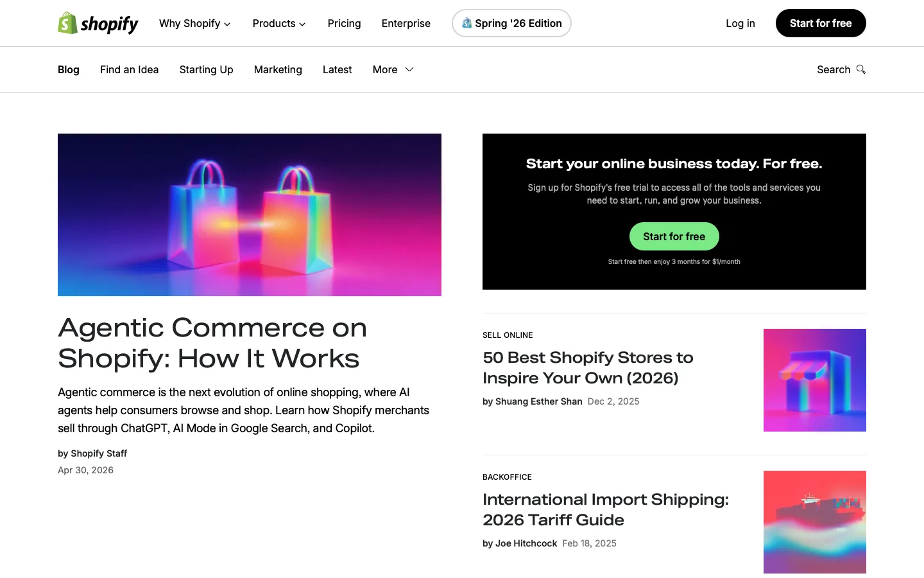This screenshot has width=924, height=578.
Task: Open the Agentic Commerce featured image
Action: 250,215
